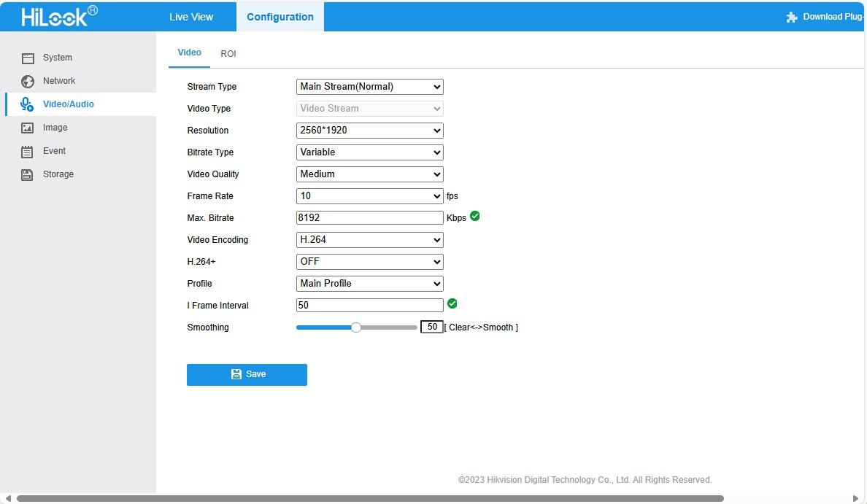
Task: Click the Network globe icon
Action: point(28,82)
